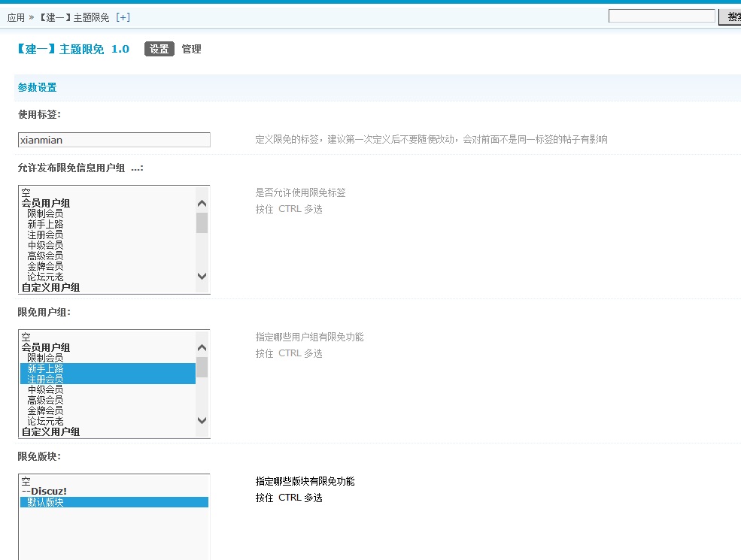Click the [+] icon in the breadcrumb
Screen dimensions: 741x560
point(123,17)
